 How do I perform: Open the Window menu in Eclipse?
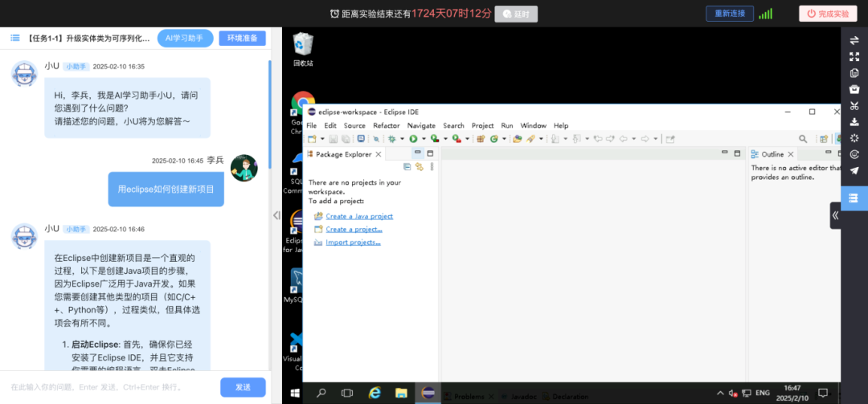click(533, 125)
